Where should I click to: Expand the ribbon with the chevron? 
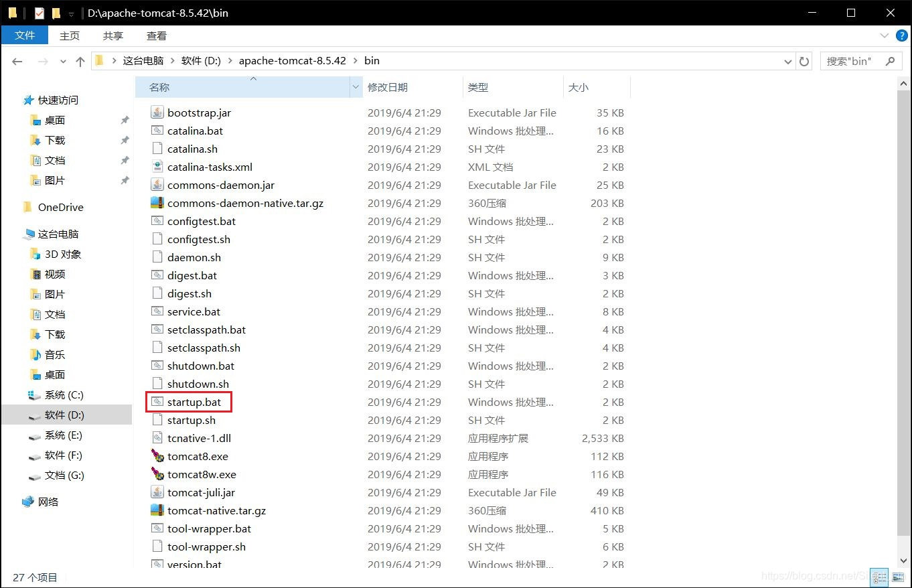(883, 35)
